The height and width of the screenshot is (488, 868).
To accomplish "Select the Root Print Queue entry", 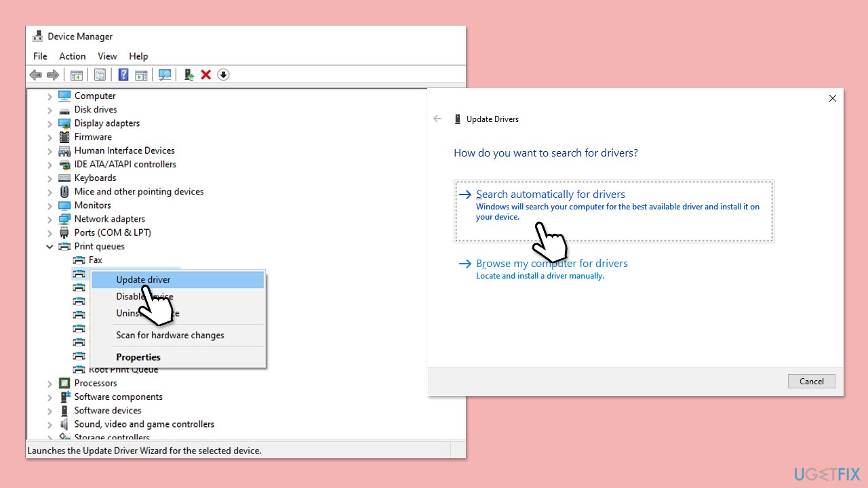I will click(x=123, y=370).
